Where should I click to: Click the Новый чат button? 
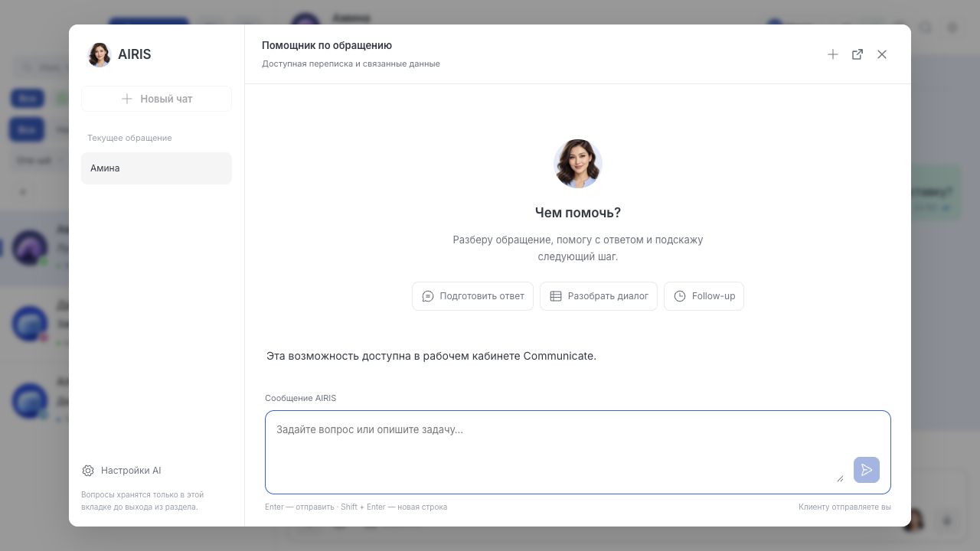(x=156, y=99)
